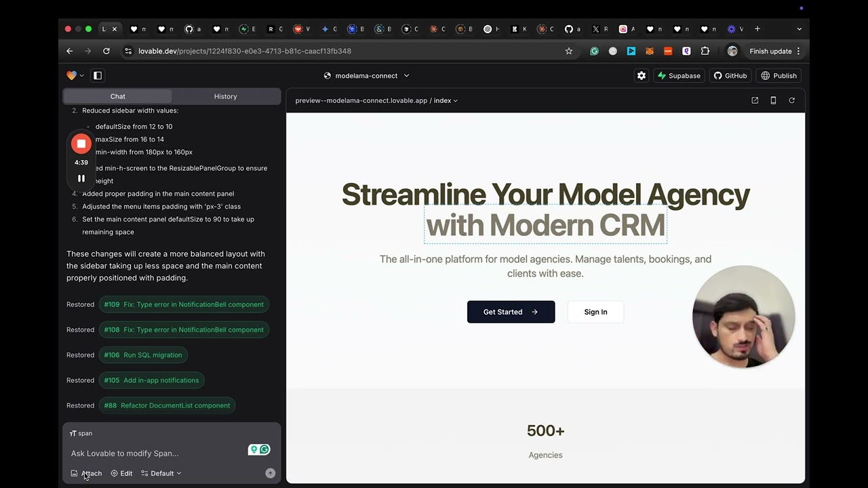This screenshot has height=488, width=868.
Task: Switch to the X (Twitter) browser tab
Action: [599, 29]
